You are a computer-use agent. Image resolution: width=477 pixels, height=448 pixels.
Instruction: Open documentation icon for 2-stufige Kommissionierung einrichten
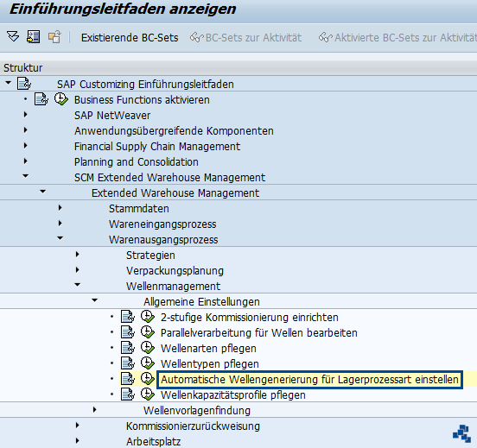tap(128, 317)
